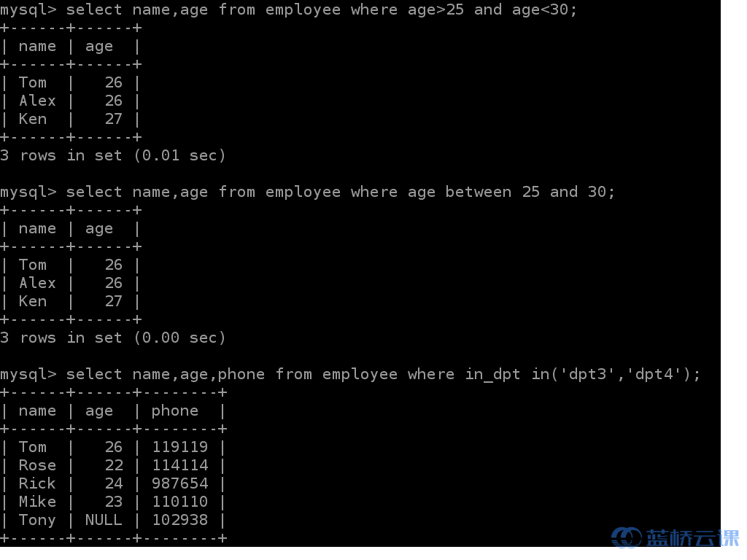Viewport: 747px width, 560px height.
Task: Click the '(0.00 sec)' timing text
Action: [x=179, y=338]
